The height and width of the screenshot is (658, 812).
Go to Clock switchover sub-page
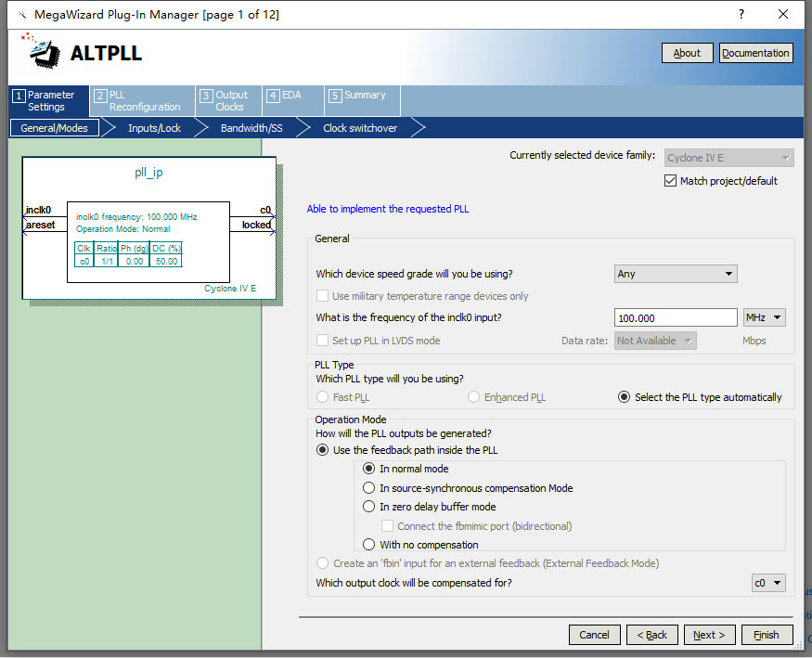click(360, 128)
